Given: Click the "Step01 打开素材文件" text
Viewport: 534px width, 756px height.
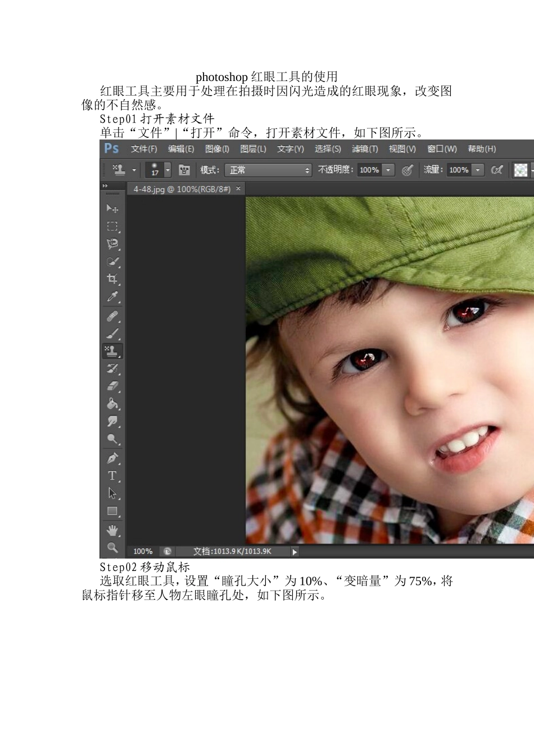Looking at the screenshot, I should (x=157, y=119).
